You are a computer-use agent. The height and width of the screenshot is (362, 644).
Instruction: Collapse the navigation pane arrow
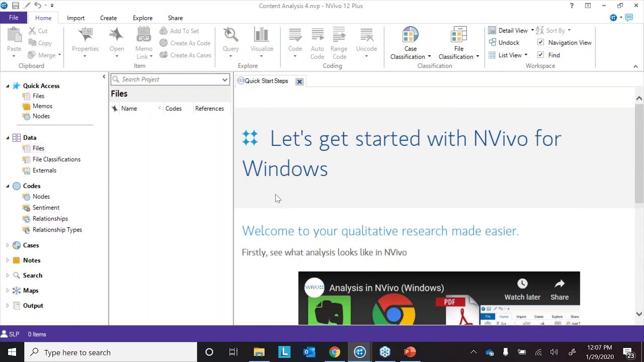(104, 76)
